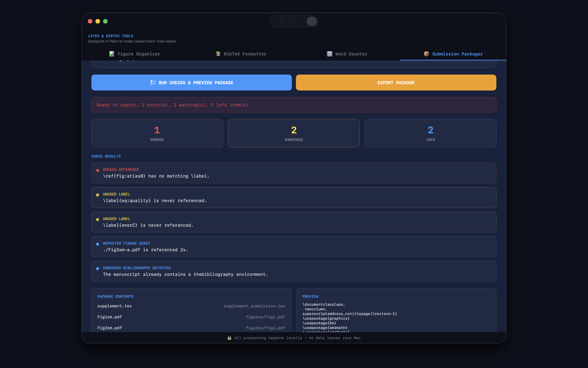588x368 pixels.
Task: Click "\ref{fig:atlas0} has no matching \label."
Action: [x=156, y=176]
